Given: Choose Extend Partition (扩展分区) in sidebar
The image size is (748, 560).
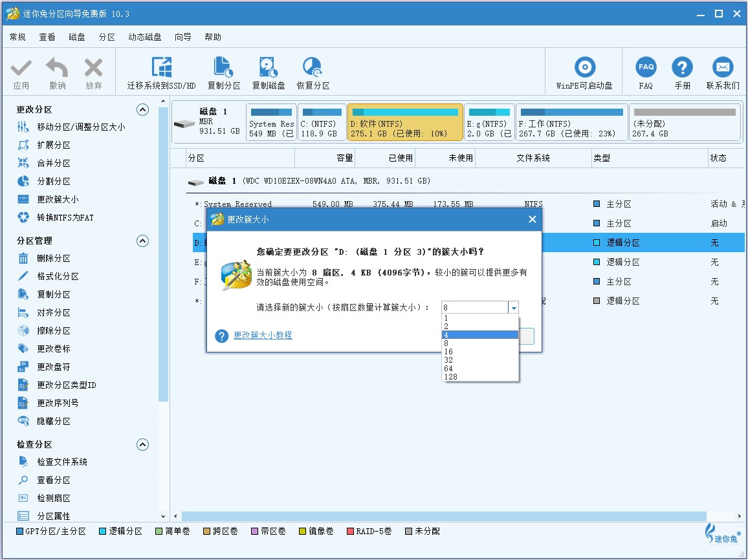Looking at the screenshot, I should click(x=54, y=145).
